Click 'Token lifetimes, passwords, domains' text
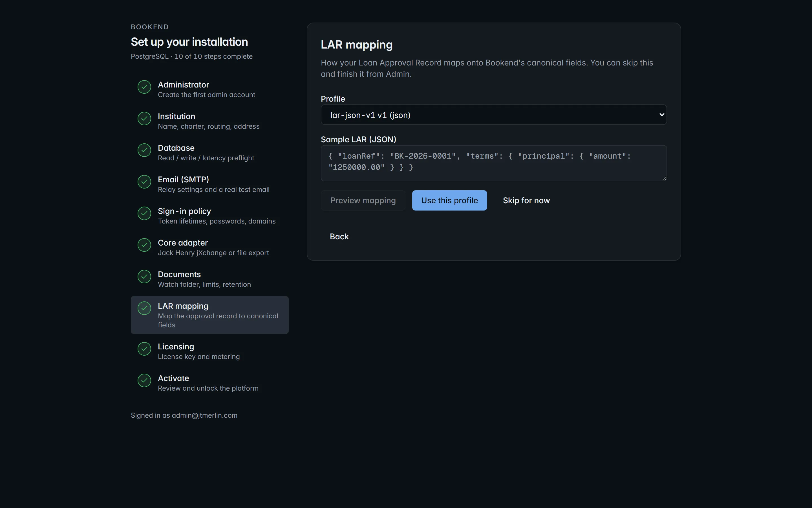The height and width of the screenshot is (508, 812). [x=217, y=222]
